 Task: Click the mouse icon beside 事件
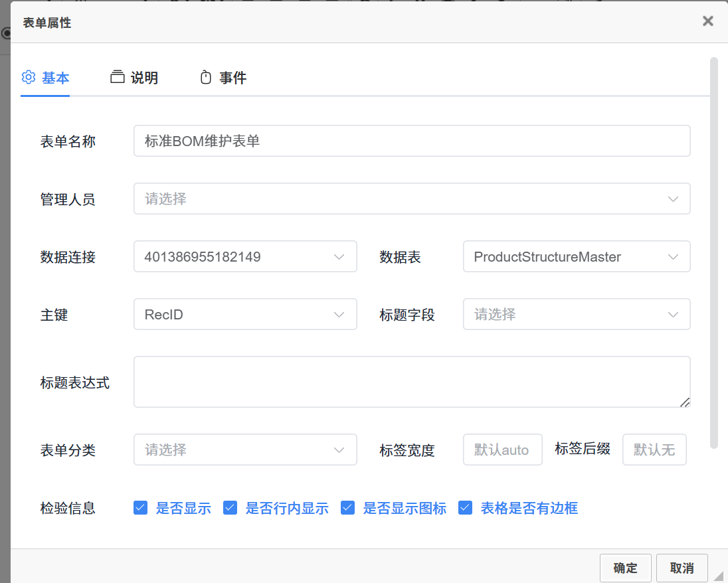pos(206,78)
